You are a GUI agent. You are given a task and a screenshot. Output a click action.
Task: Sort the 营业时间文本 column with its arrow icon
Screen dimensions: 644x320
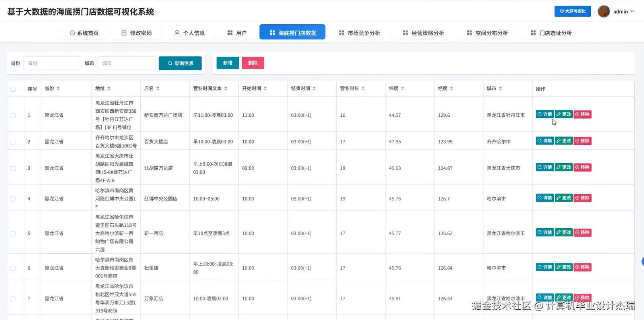click(226, 89)
